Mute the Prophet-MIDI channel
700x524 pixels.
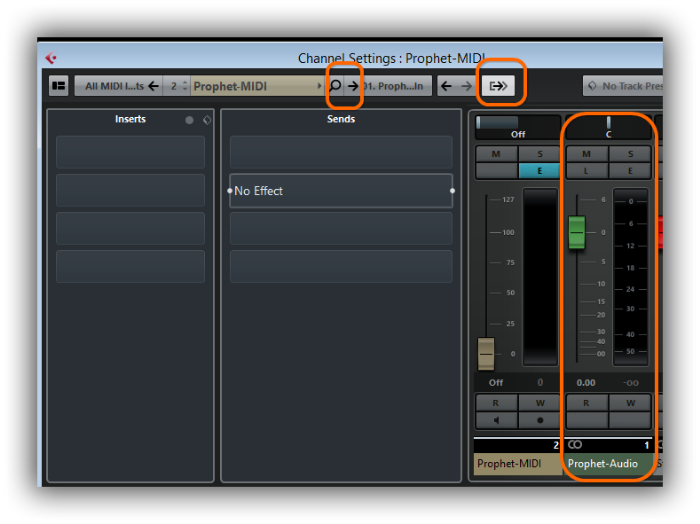click(x=497, y=154)
